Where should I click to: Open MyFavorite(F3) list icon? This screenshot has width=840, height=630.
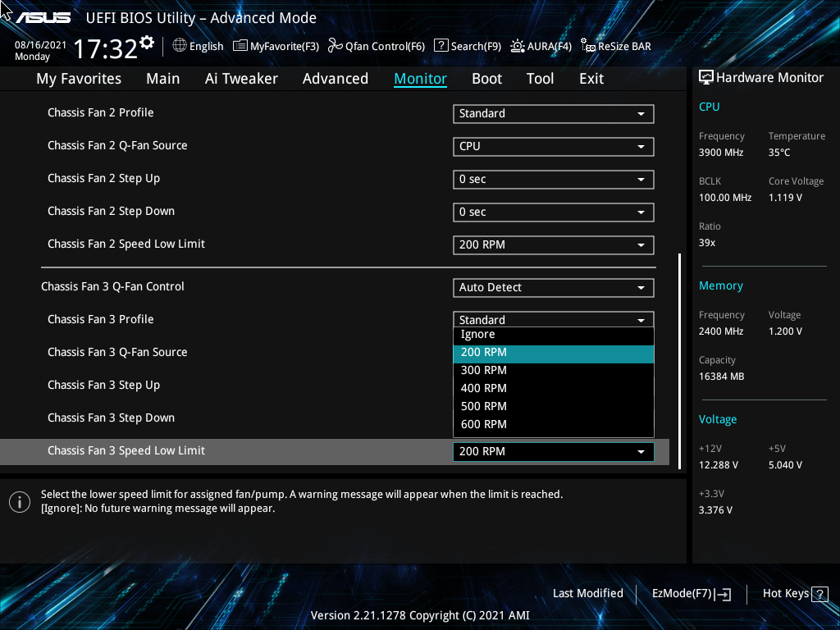(x=240, y=46)
